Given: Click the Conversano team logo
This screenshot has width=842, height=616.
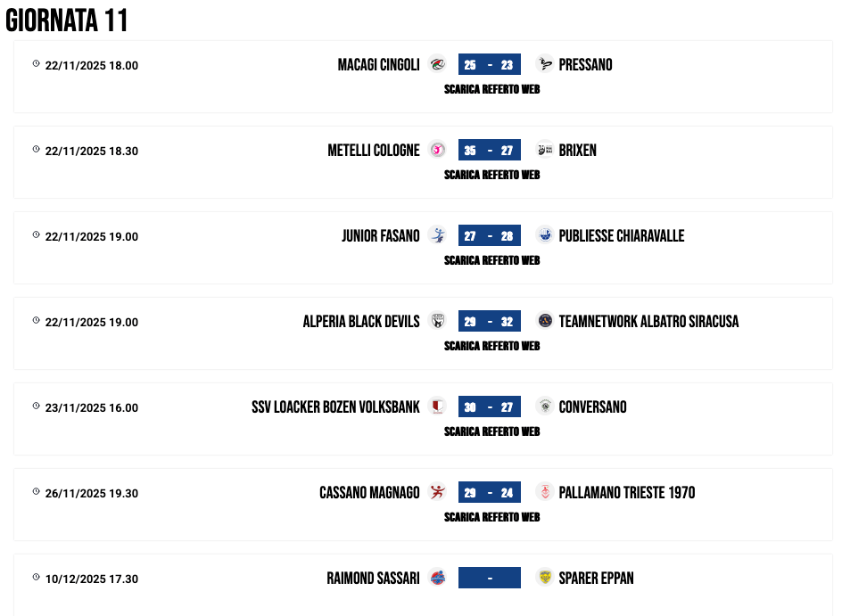Looking at the screenshot, I should point(544,407).
